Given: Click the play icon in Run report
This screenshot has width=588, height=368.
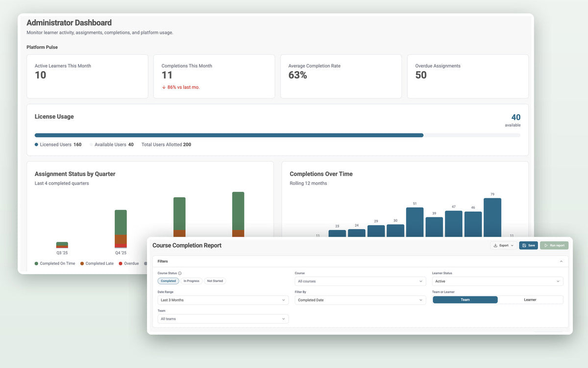Looking at the screenshot, I should tap(546, 245).
